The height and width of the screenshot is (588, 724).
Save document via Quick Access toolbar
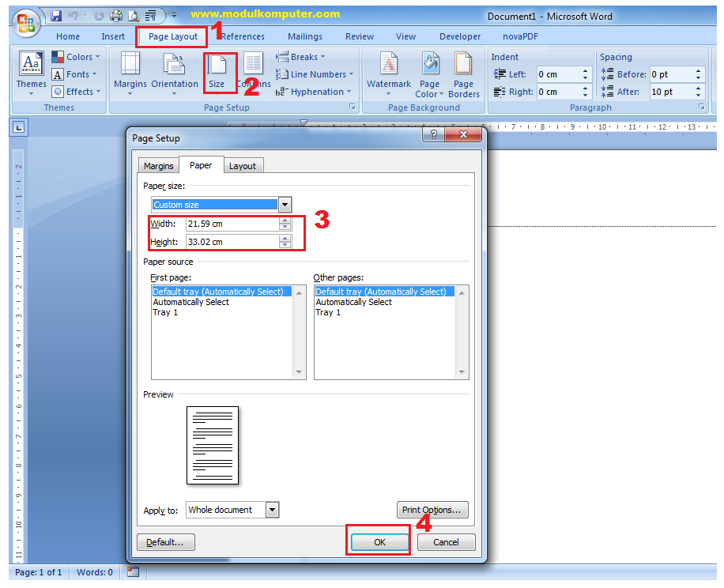55,15
